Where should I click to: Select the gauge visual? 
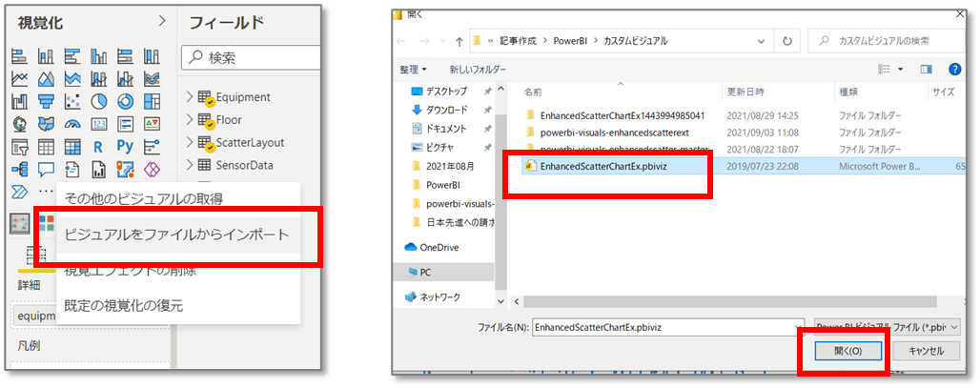(72, 123)
